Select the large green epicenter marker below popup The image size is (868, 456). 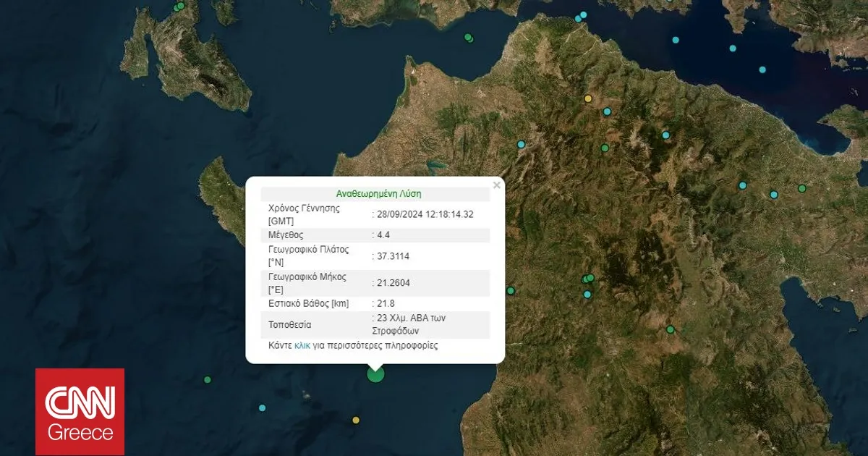(375, 373)
